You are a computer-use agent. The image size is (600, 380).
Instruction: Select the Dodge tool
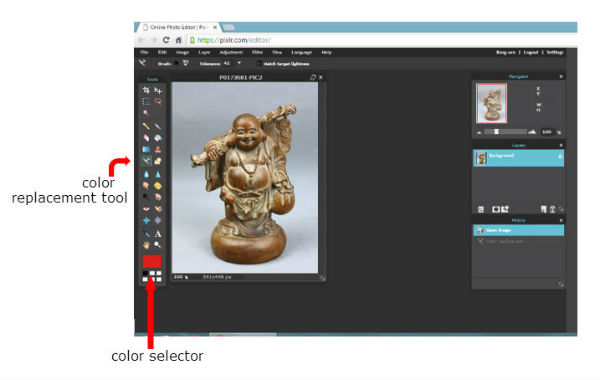click(x=146, y=197)
